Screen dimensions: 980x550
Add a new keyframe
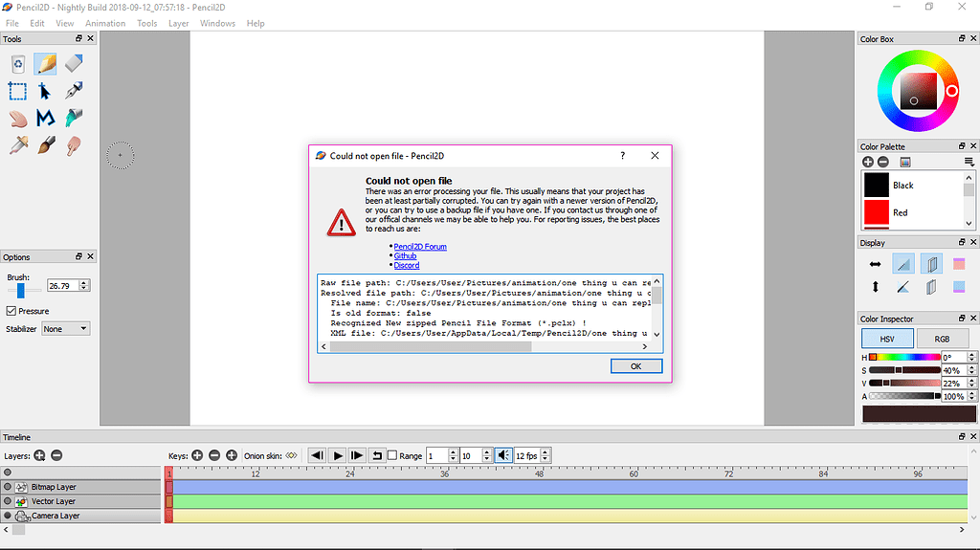point(197,455)
